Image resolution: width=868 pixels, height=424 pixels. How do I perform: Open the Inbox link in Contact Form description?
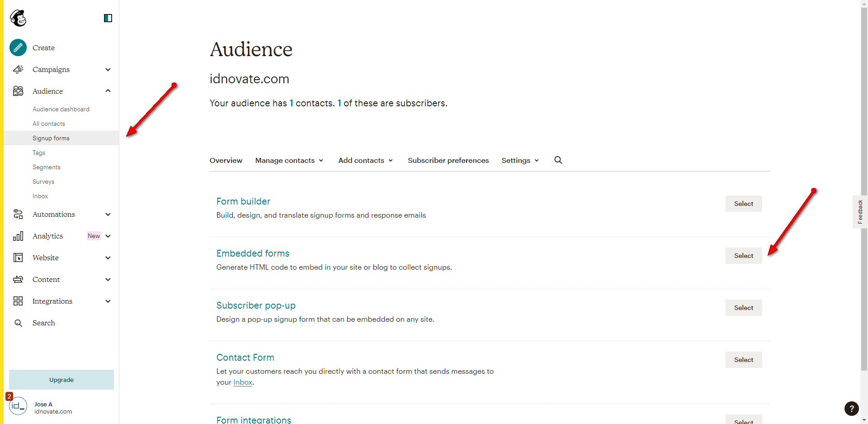tap(243, 382)
